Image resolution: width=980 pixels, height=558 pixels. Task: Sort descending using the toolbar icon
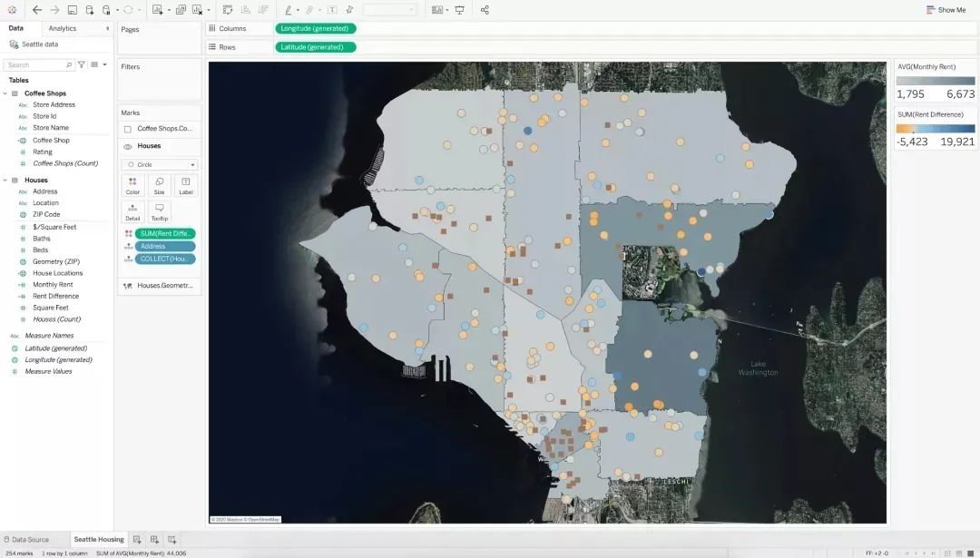[x=263, y=10]
